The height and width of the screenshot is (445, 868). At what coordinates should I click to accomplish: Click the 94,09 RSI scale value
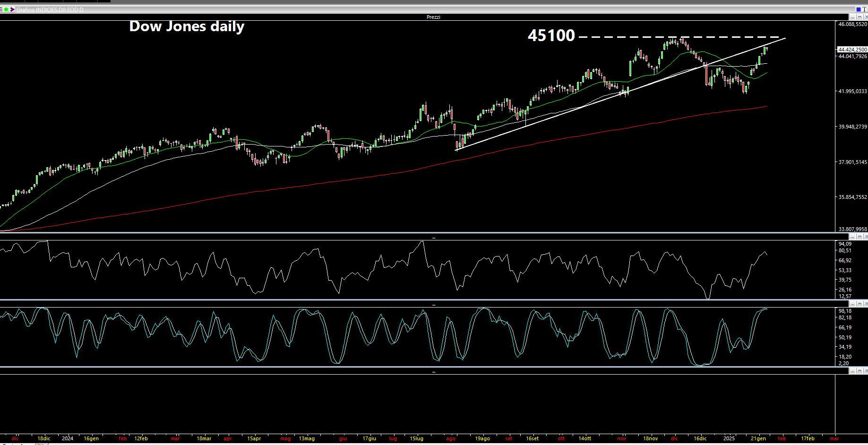click(845, 244)
